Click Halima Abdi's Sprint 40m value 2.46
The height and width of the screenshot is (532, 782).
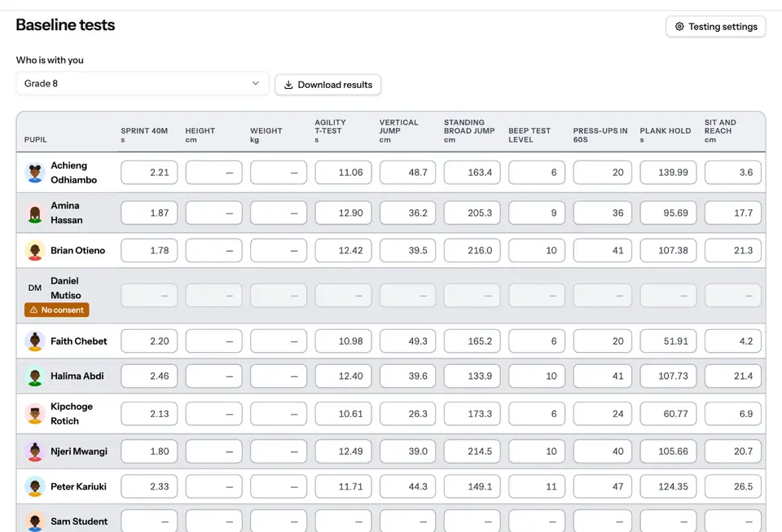149,376
